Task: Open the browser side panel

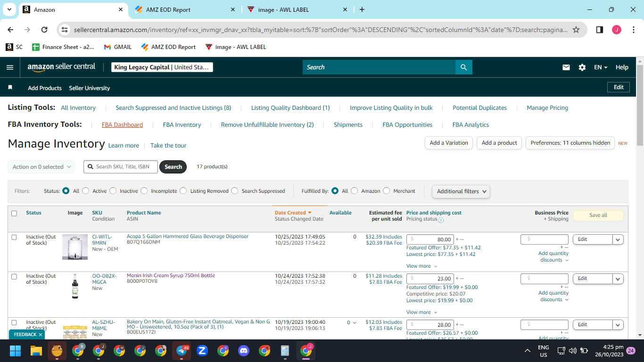Action: [x=600, y=30]
